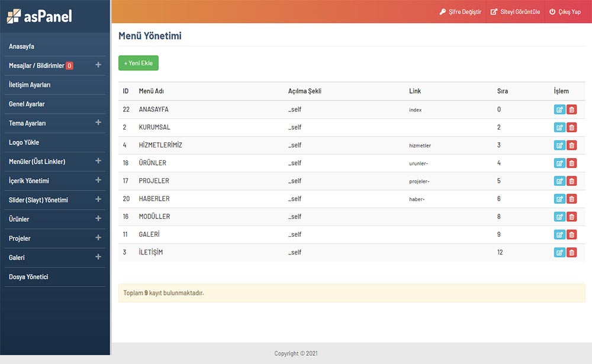The image size is (592, 364).
Task: Click the Siteyi Görüntüle link
Action: point(515,12)
